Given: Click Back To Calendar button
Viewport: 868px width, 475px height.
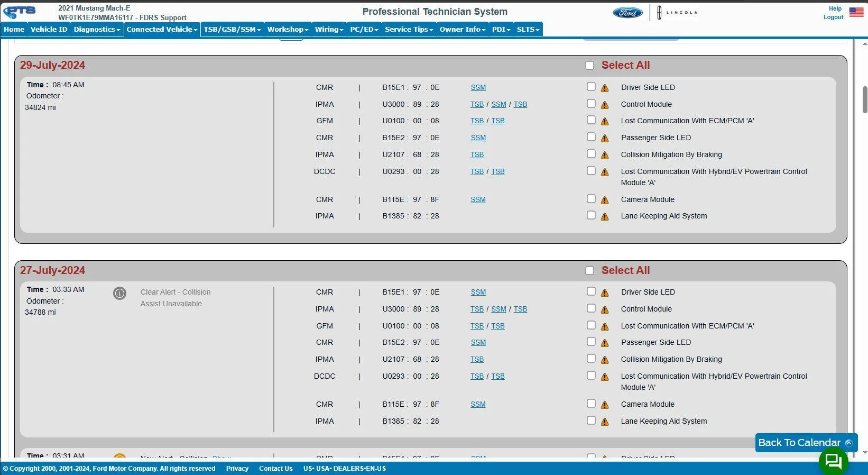Looking at the screenshot, I should (806, 443).
